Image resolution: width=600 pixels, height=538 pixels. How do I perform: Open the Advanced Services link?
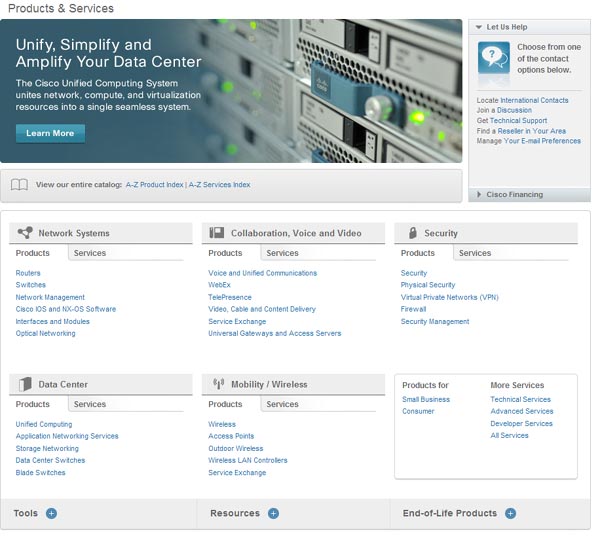click(522, 411)
